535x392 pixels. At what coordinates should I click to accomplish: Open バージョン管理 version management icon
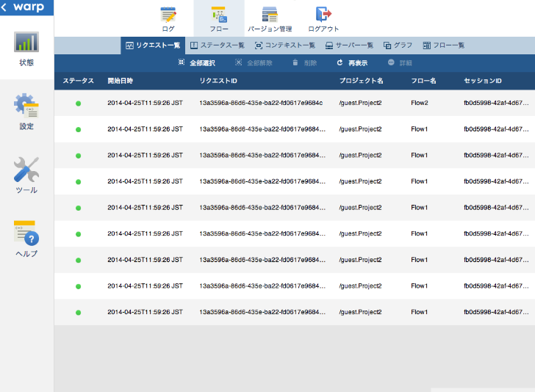pyautogui.click(x=270, y=15)
